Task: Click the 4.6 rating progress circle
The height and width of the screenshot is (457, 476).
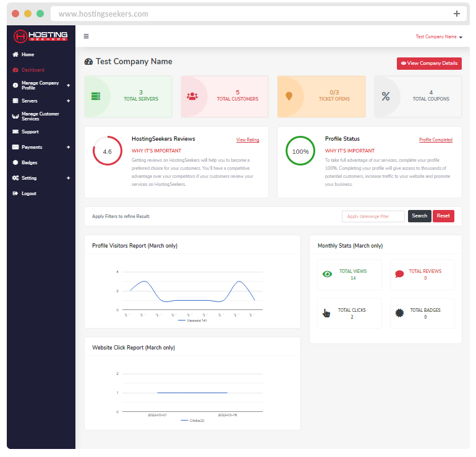Action: point(108,151)
